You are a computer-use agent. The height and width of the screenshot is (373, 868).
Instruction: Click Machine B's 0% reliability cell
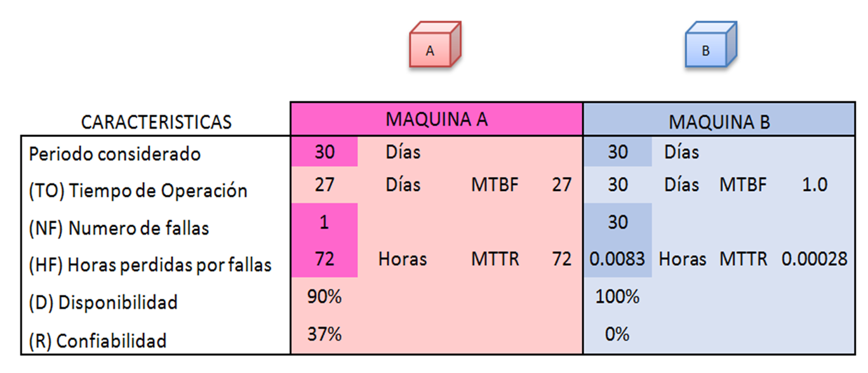click(617, 334)
